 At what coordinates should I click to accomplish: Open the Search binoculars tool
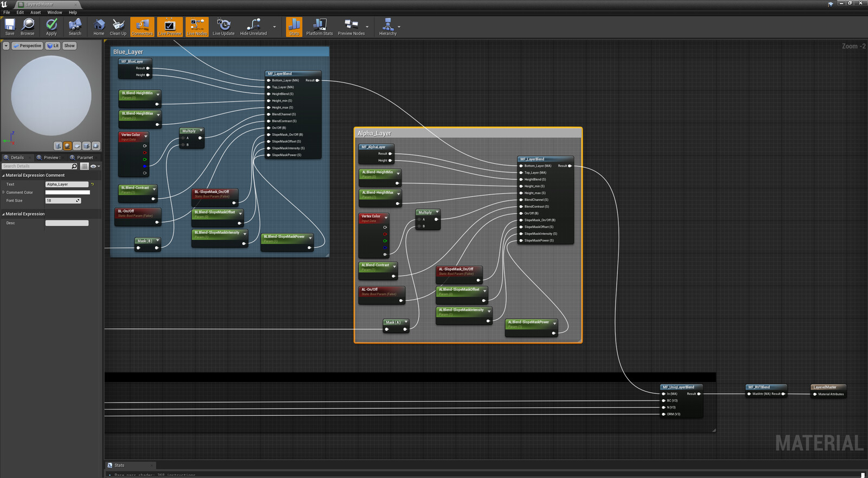click(75, 27)
